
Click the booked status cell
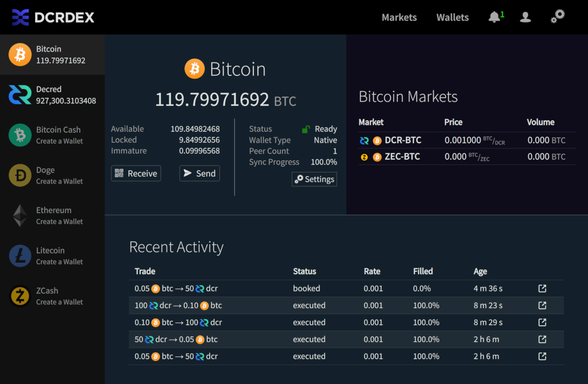[x=307, y=288]
